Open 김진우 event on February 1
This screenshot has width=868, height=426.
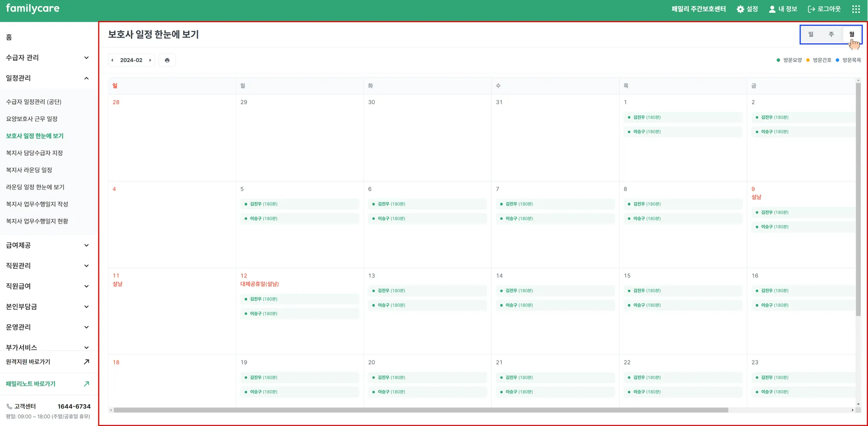tap(683, 118)
